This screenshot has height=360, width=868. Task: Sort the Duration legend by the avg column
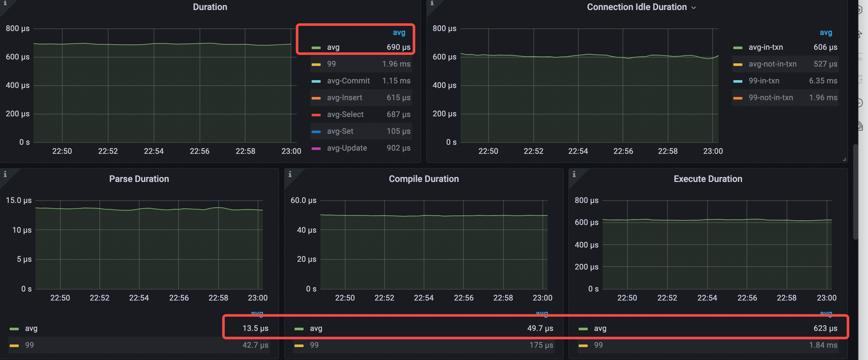point(399,32)
